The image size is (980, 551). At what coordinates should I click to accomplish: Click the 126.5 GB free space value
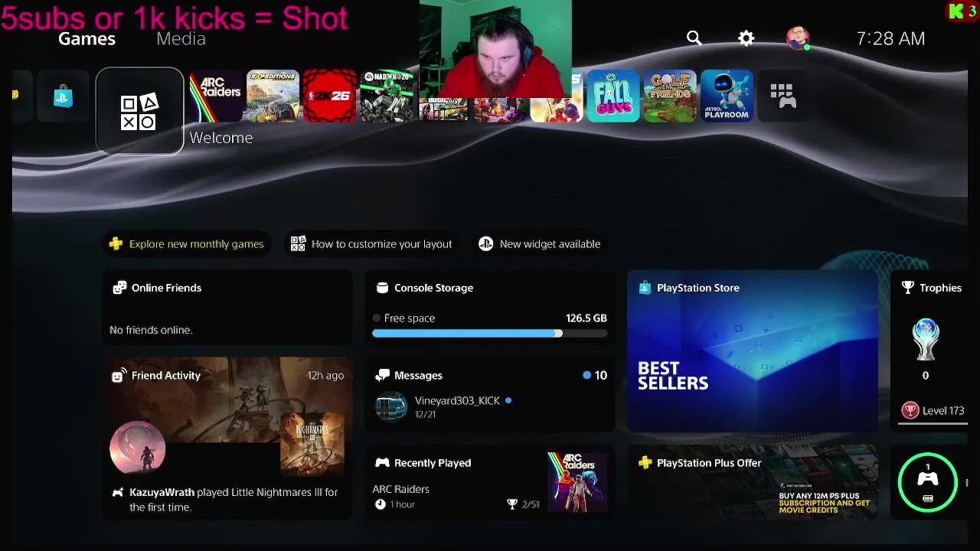click(586, 318)
